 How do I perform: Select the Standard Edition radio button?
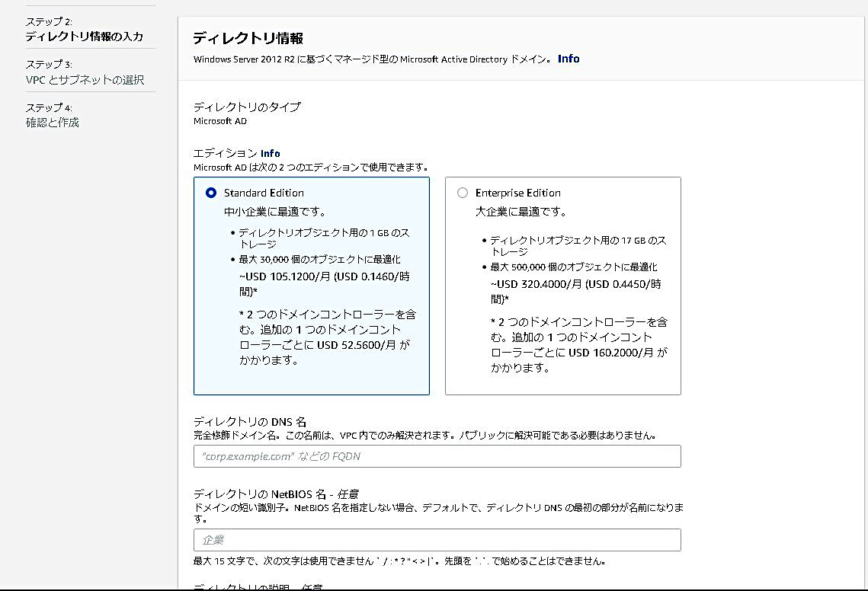click(x=211, y=193)
